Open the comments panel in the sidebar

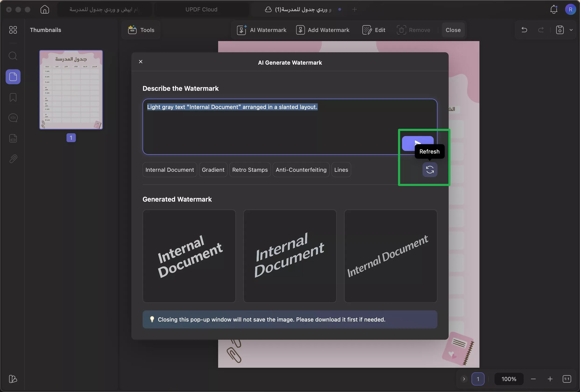pos(13,118)
